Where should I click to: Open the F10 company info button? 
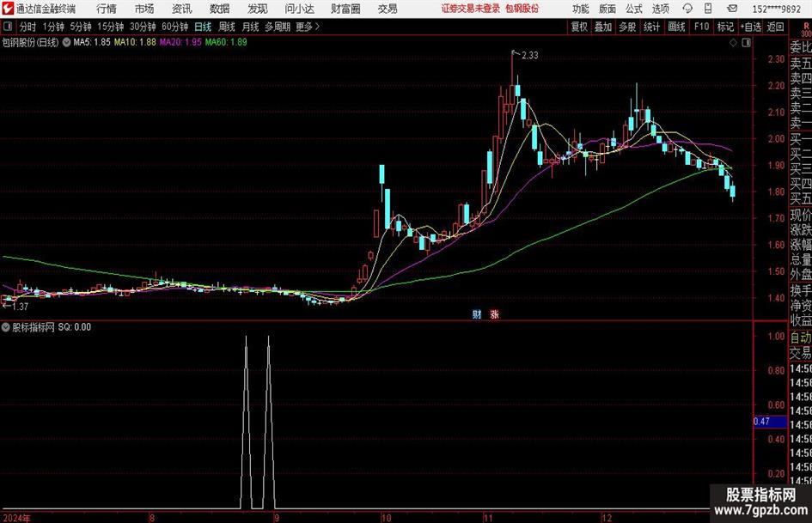[702, 27]
